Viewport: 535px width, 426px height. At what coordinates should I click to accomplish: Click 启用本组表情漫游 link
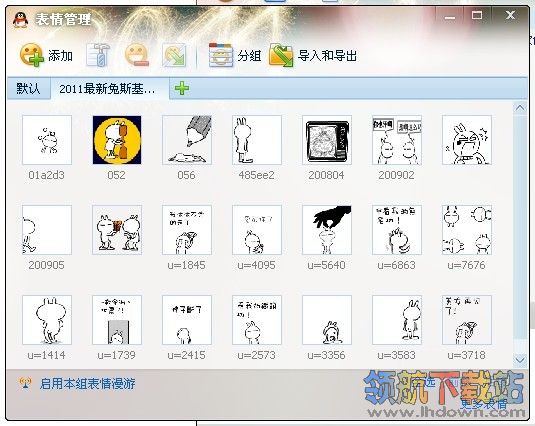click(x=88, y=384)
